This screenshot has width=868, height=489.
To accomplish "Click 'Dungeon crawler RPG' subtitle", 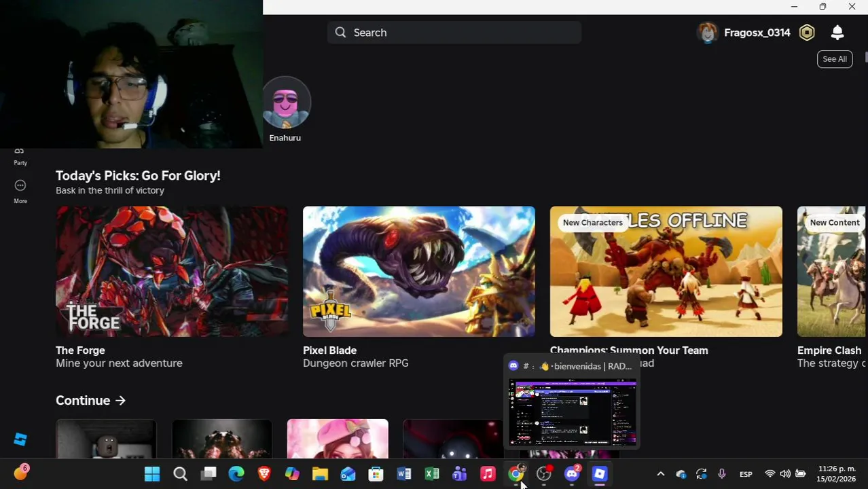I will 355,363.
